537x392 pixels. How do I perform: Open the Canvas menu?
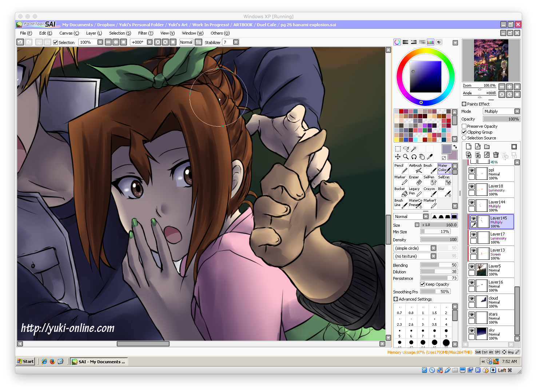click(x=69, y=33)
